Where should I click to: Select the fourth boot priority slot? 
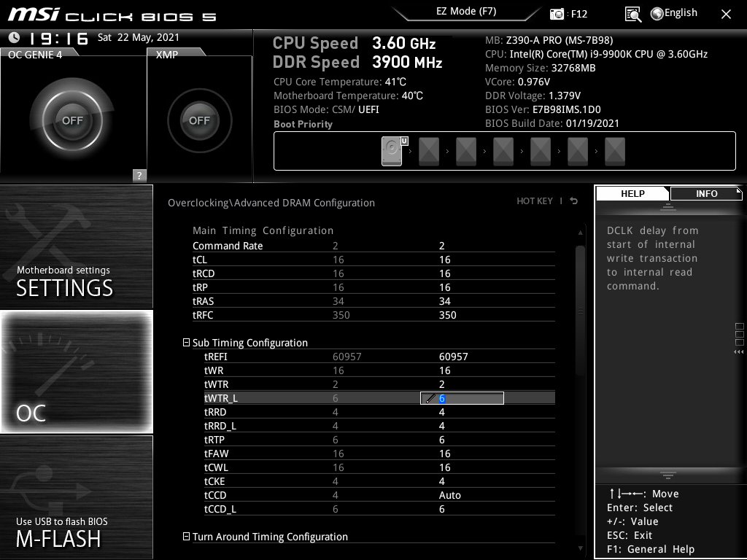(503, 152)
